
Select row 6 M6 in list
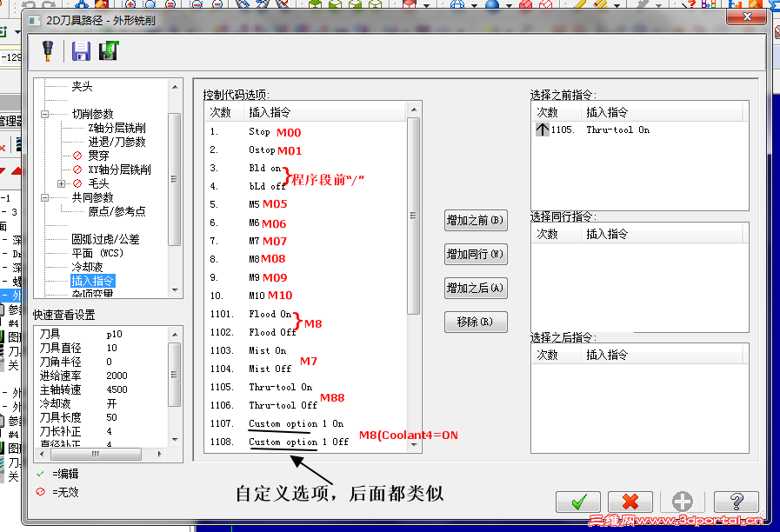(305, 223)
